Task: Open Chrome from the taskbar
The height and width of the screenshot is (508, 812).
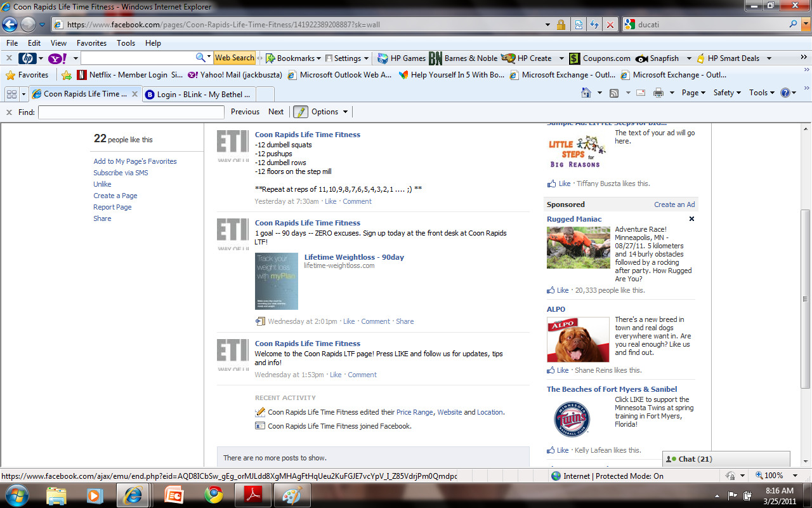Action: coord(213,495)
